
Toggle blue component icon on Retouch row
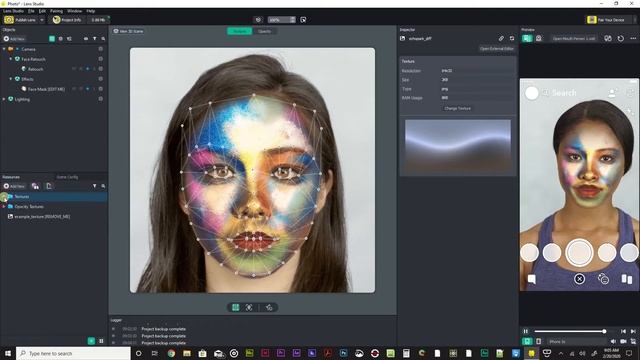pyautogui.click(x=87, y=69)
